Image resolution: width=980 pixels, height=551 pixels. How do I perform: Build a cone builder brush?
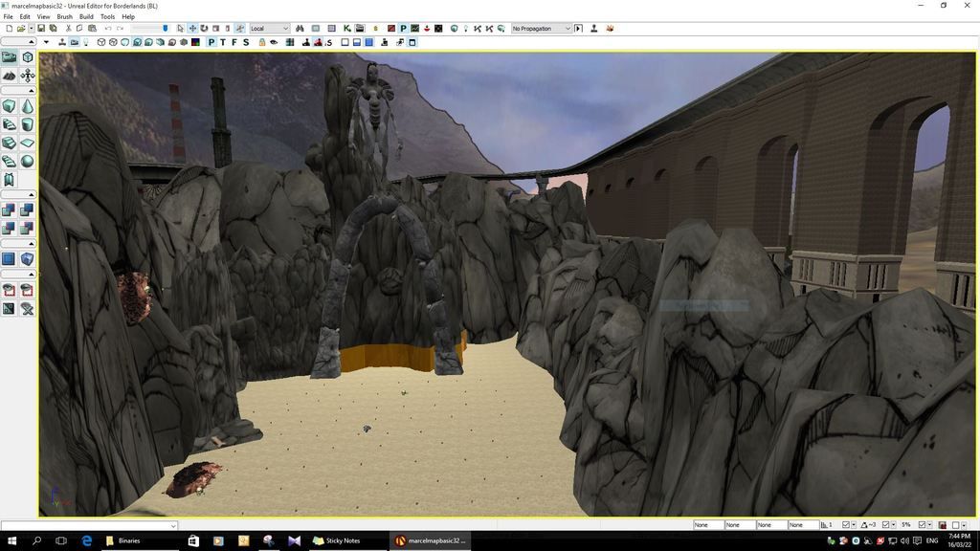point(28,107)
